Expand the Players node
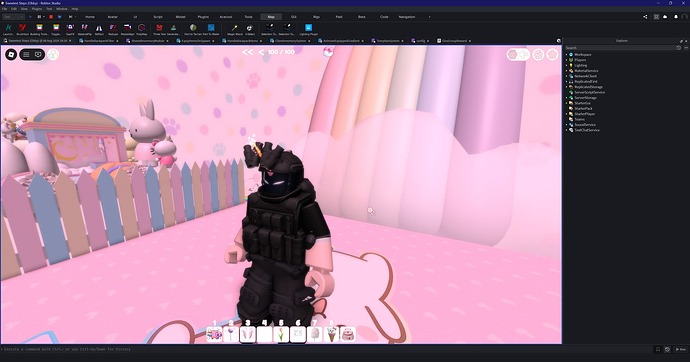This screenshot has width=690, height=362. (567, 60)
